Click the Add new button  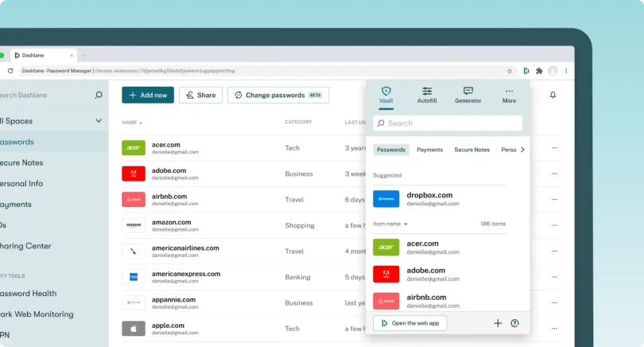148,95
